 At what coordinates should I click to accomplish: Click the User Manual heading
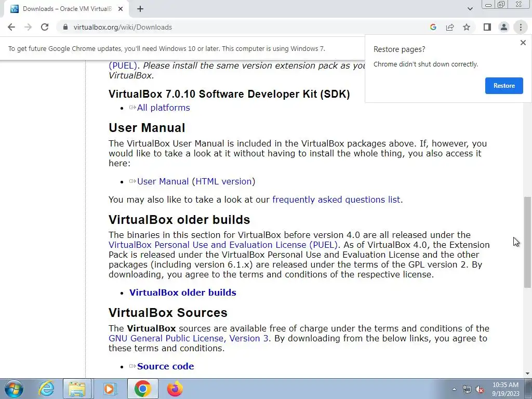pyautogui.click(x=147, y=128)
